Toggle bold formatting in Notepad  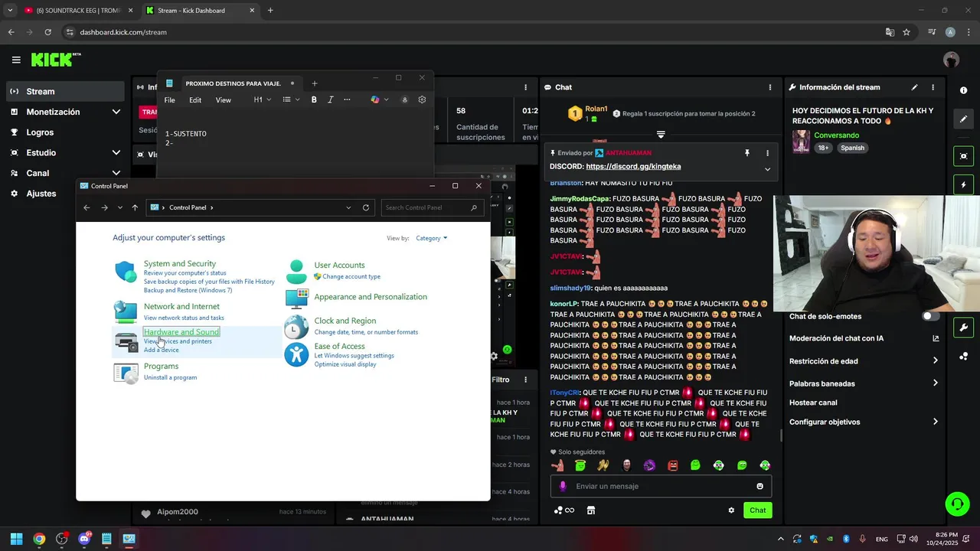314,99
